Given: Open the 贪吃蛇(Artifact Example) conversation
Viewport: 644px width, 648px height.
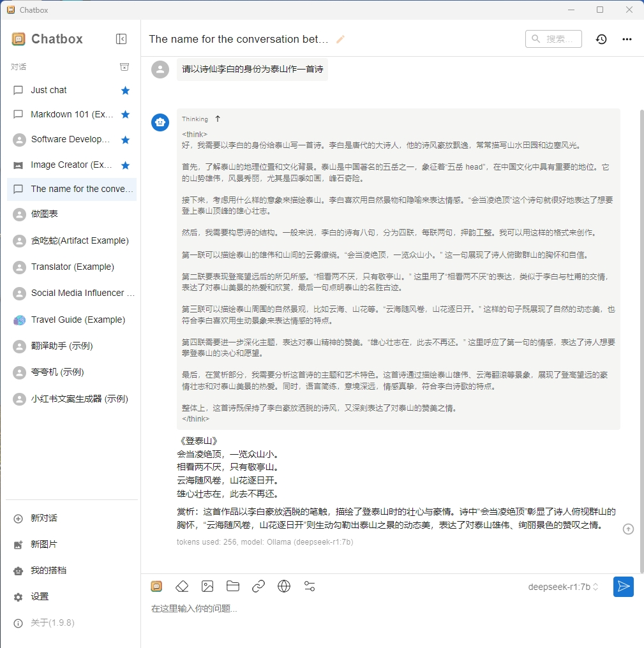Looking at the screenshot, I should [71, 240].
